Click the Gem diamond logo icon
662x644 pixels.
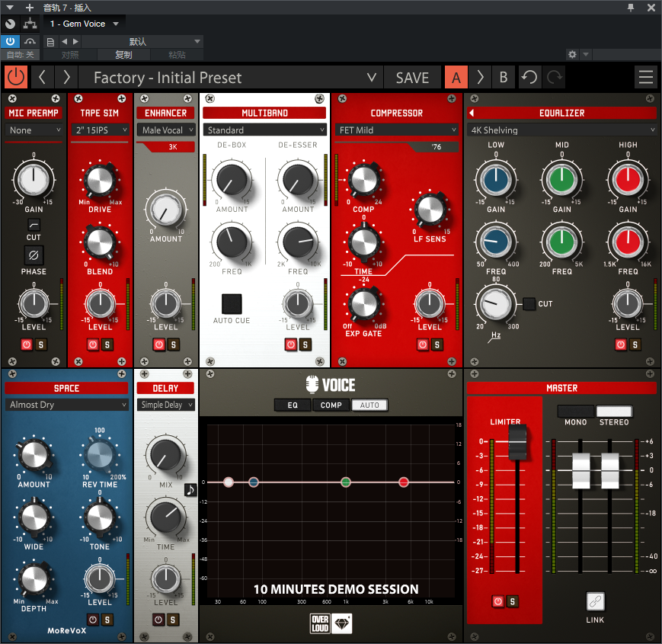(342, 623)
